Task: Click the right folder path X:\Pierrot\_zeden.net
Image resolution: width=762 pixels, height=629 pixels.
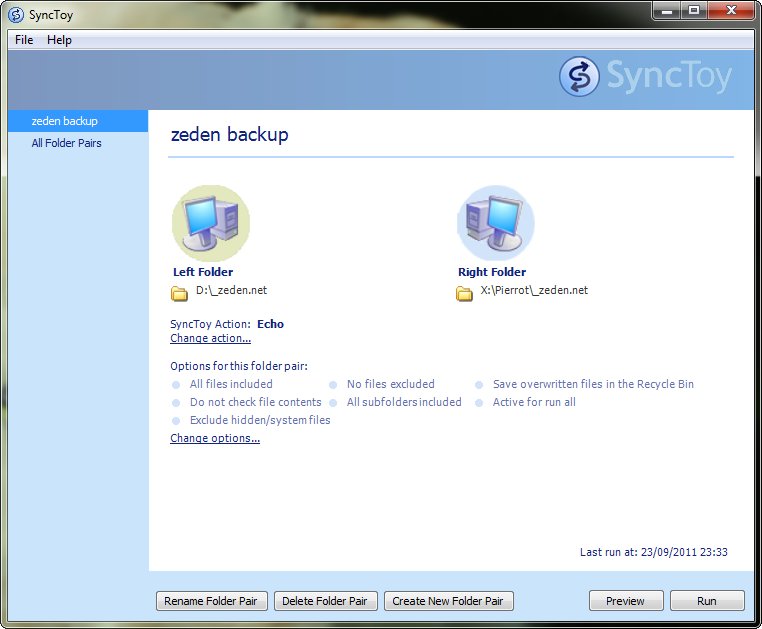Action: (534, 291)
